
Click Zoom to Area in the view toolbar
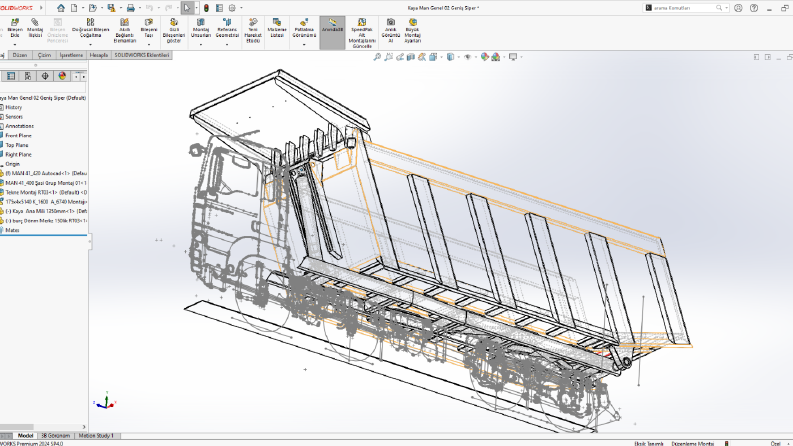pos(388,57)
